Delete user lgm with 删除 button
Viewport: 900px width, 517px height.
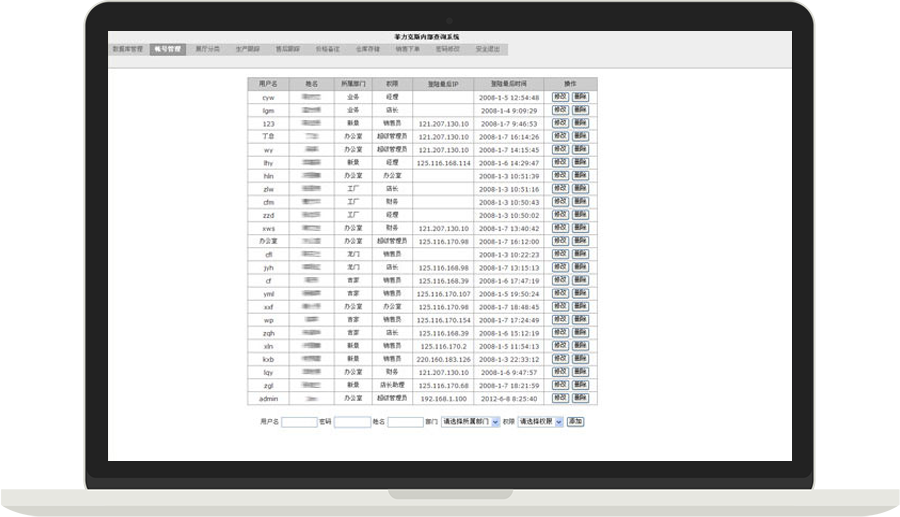pyautogui.click(x=580, y=110)
